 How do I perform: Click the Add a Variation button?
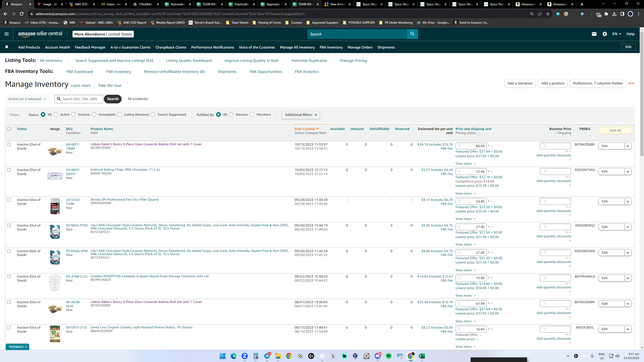pyautogui.click(x=520, y=83)
